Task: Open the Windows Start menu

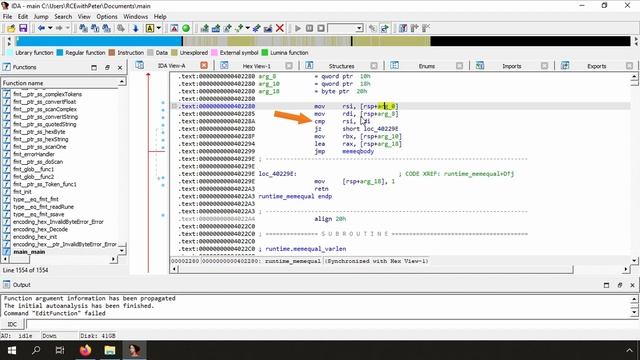Action: (x=12, y=350)
